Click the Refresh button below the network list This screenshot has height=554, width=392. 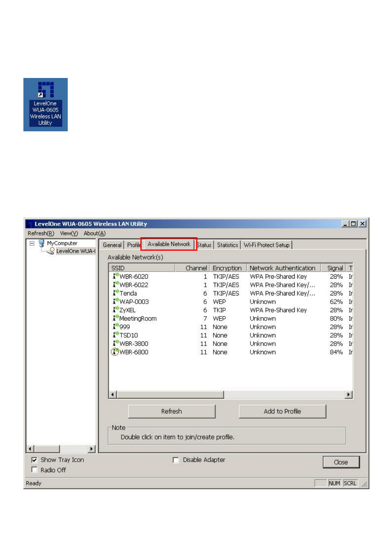tap(172, 411)
